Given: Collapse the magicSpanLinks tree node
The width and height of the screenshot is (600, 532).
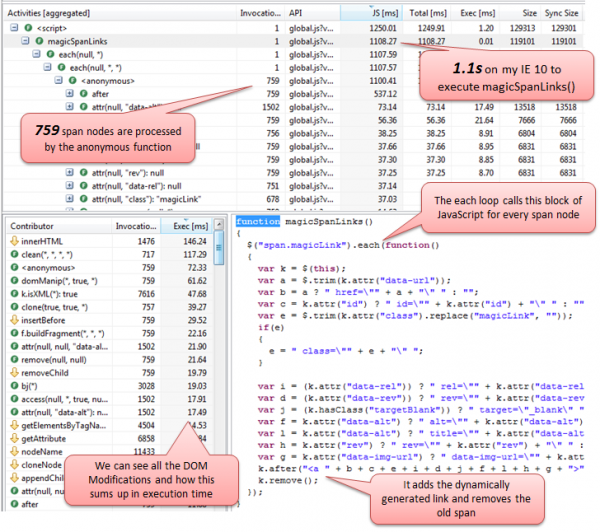Looking at the screenshot, I should [25, 41].
